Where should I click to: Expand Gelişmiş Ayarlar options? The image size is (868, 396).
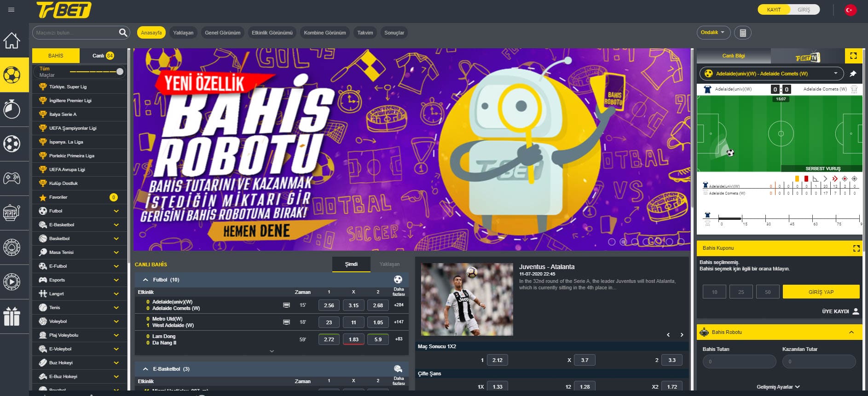778,387
